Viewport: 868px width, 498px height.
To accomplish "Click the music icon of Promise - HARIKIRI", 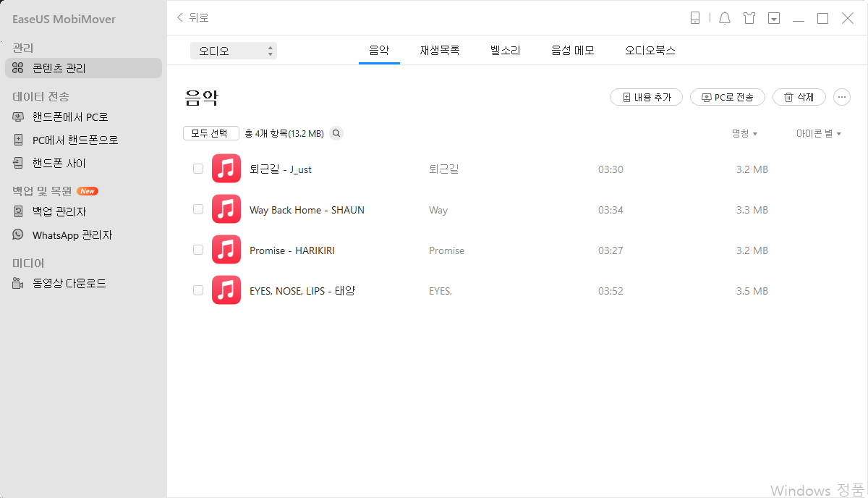I will click(226, 250).
